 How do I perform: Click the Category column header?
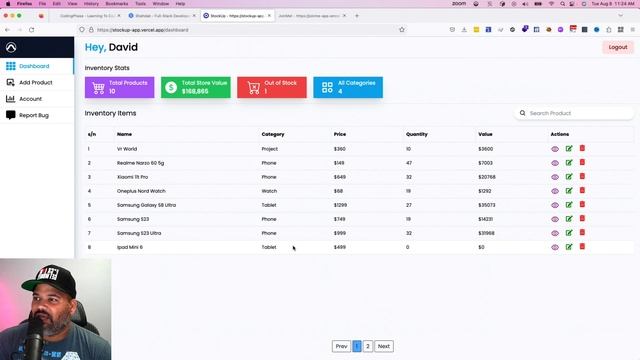[x=273, y=134]
